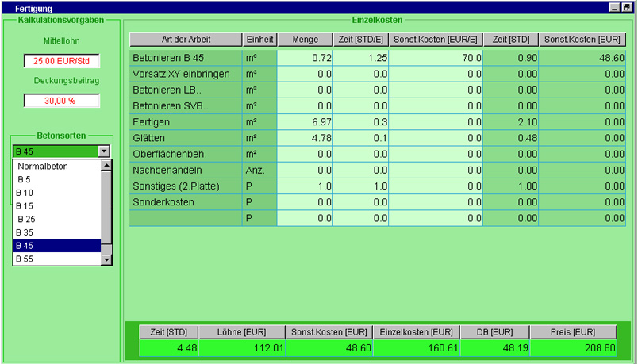Click the Menge column header
This screenshot has height=364, width=638.
pyautogui.click(x=305, y=40)
